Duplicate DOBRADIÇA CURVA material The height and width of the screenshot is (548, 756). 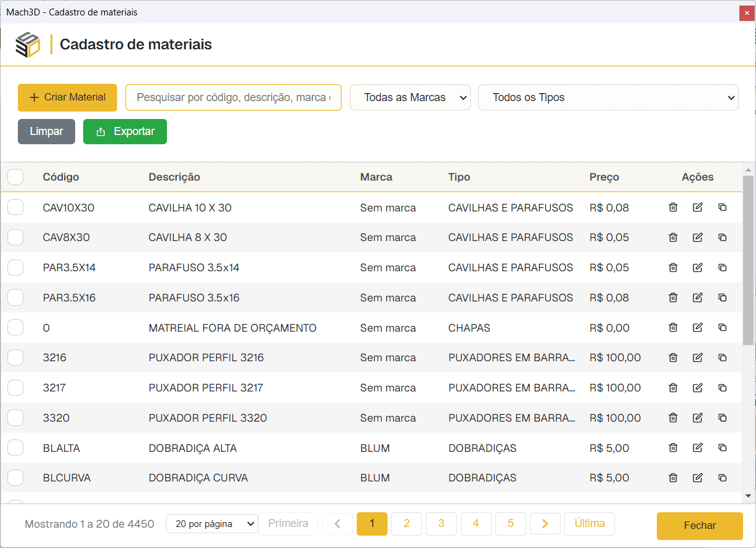point(722,478)
